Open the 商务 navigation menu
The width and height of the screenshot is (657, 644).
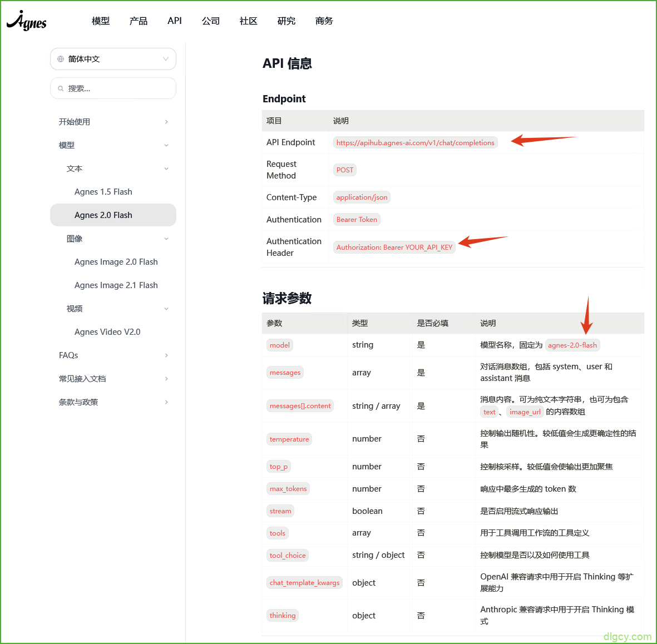point(324,21)
